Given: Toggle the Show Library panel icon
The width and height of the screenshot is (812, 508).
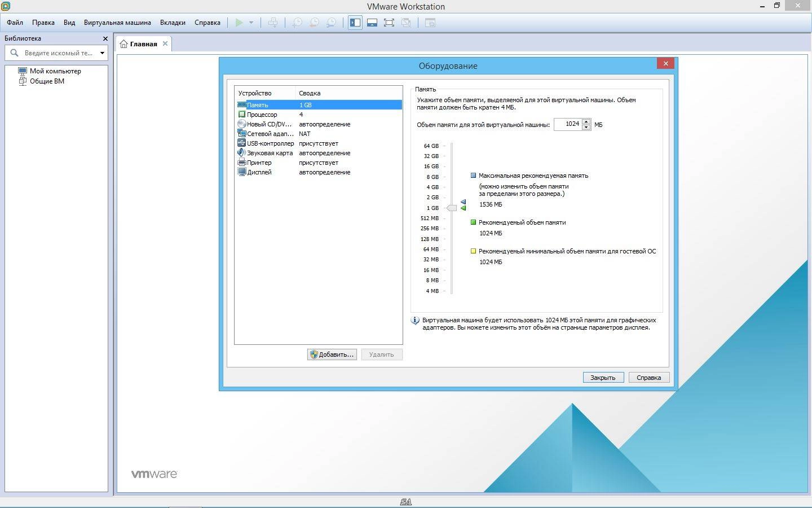Looking at the screenshot, I should pyautogui.click(x=355, y=23).
